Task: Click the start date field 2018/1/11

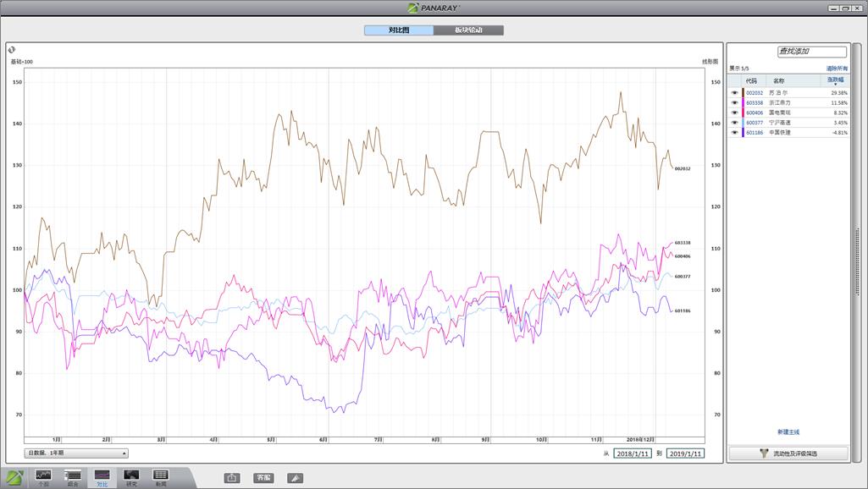Action: pyautogui.click(x=633, y=453)
